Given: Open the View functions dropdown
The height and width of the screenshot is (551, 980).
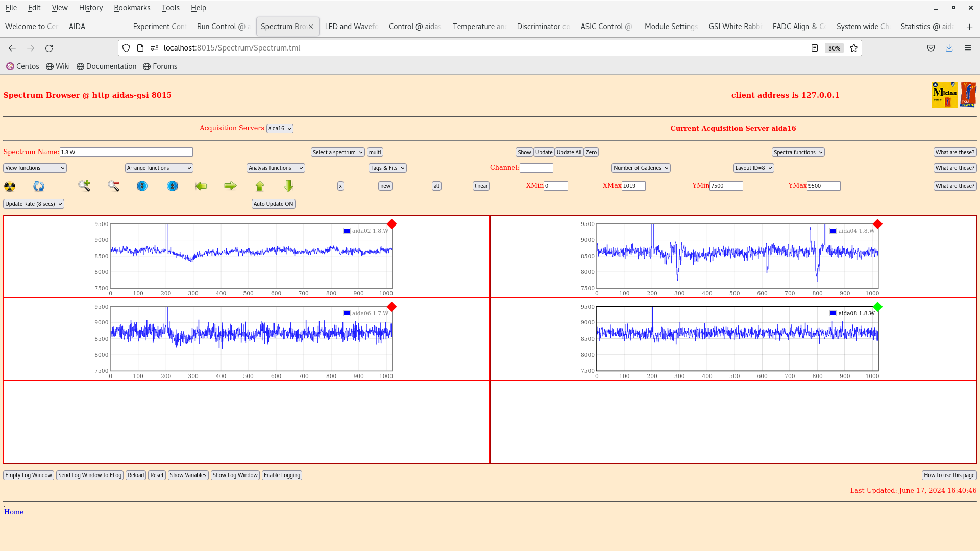Looking at the screenshot, I should click(x=34, y=167).
